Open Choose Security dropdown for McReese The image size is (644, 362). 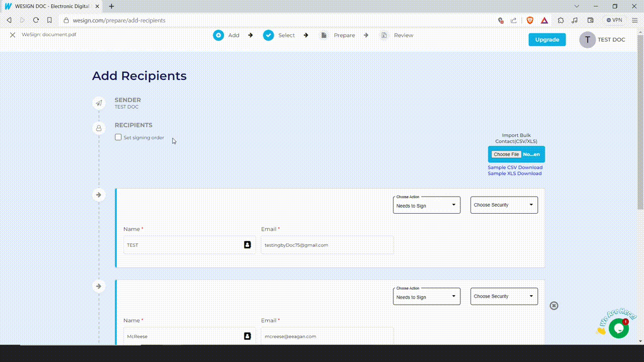504,297
